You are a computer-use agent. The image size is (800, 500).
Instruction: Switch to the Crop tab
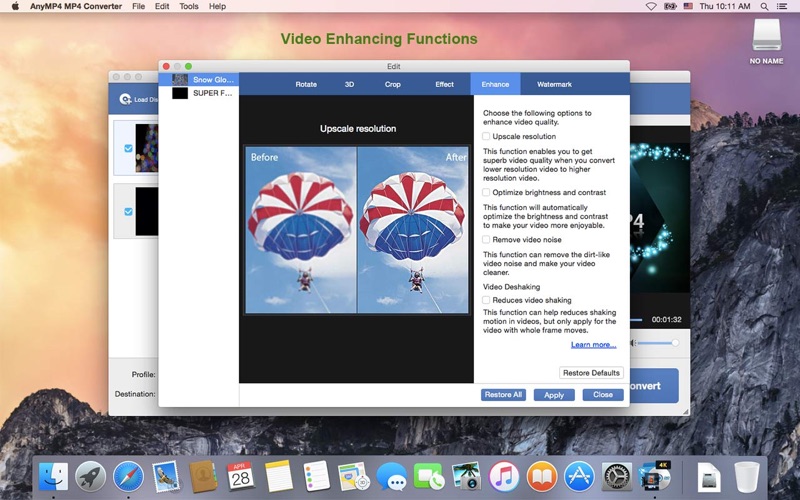tap(392, 84)
